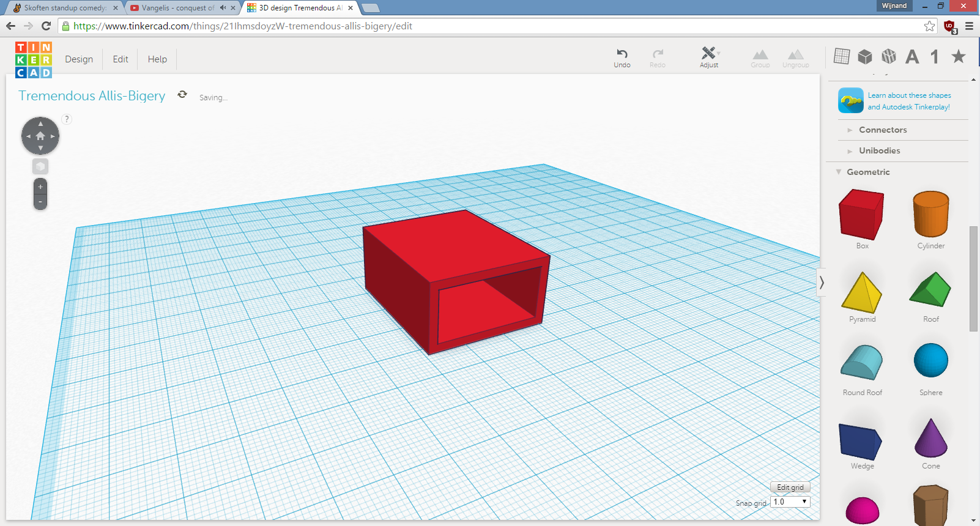The width and height of the screenshot is (980, 526).
Task: Pick the red Box shape
Action: coord(861,214)
